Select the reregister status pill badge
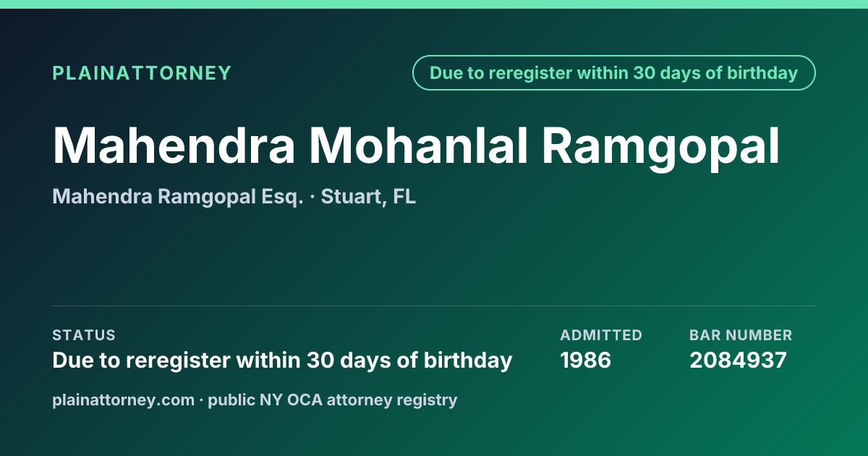This screenshot has height=456, width=868. point(614,73)
